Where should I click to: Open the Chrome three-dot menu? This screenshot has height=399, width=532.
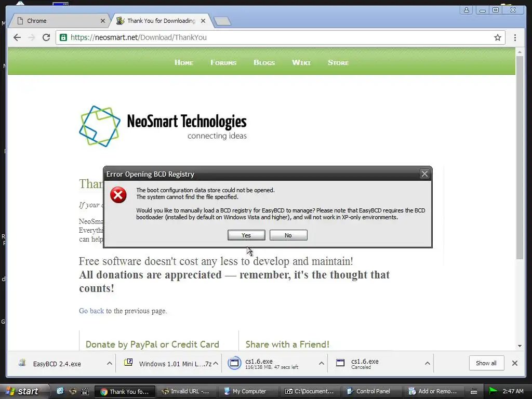(x=515, y=37)
